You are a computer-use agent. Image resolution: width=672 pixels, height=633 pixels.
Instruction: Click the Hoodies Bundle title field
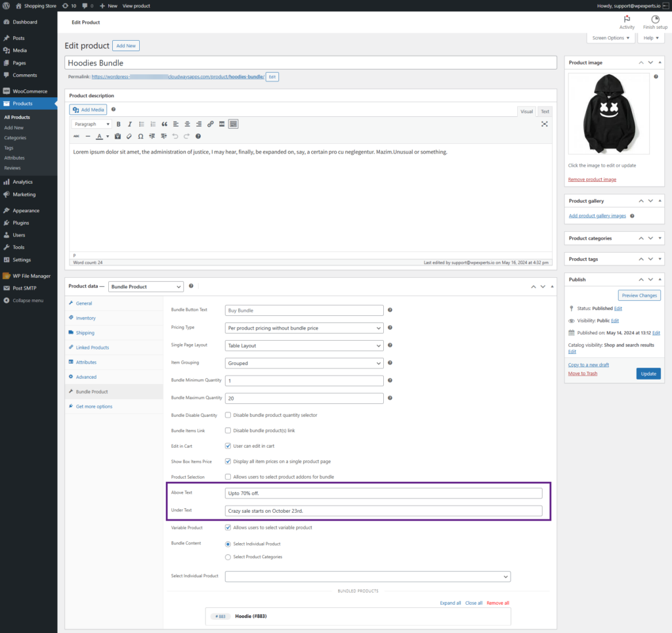click(x=310, y=63)
